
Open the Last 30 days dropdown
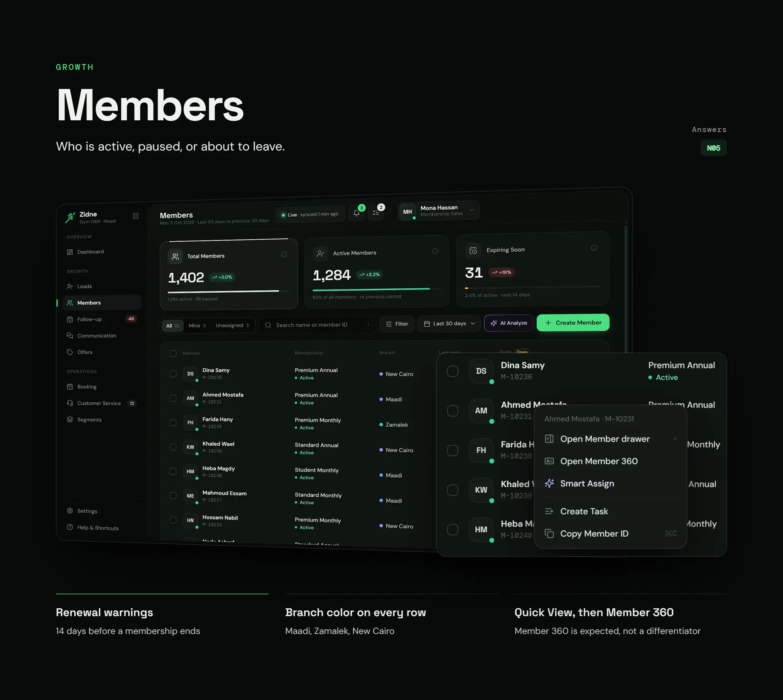pos(449,324)
